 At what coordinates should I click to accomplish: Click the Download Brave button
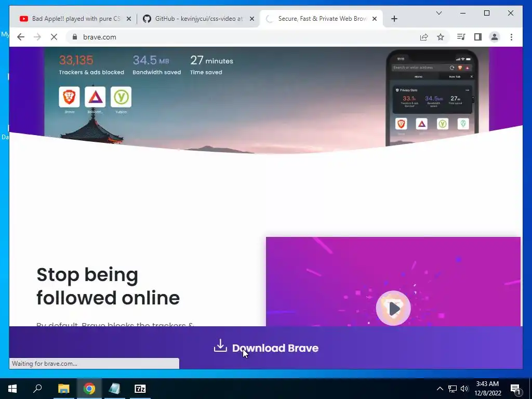pos(266,348)
